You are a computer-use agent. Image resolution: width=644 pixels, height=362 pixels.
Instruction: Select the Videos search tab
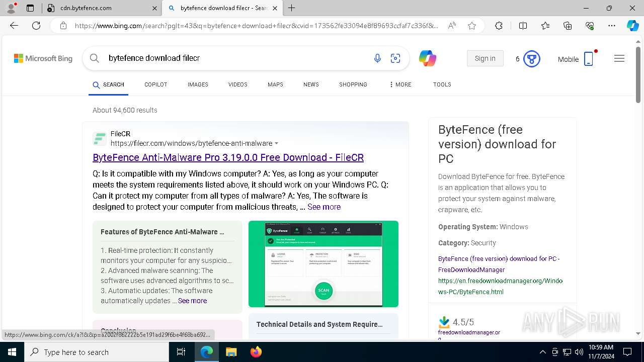237,84
